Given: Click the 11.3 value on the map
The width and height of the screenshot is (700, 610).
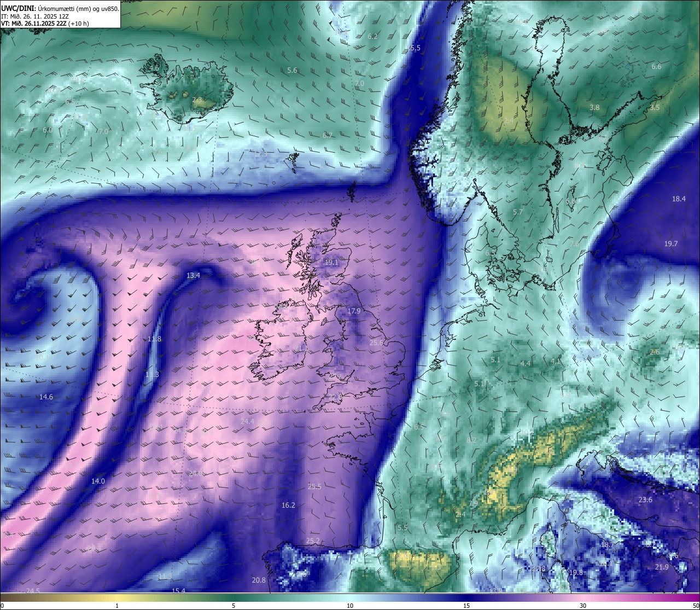Looking at the screenshot, I should 152,375.
